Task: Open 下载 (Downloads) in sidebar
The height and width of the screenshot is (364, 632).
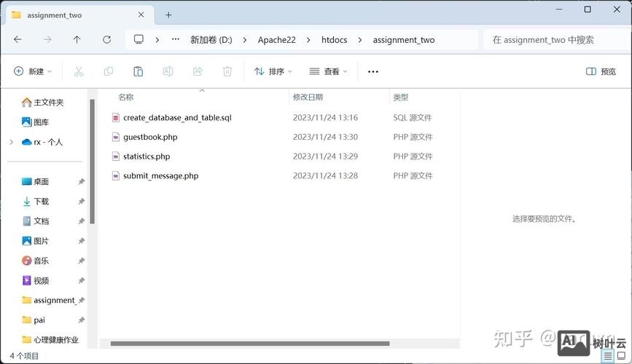Action: click(35, 202)
